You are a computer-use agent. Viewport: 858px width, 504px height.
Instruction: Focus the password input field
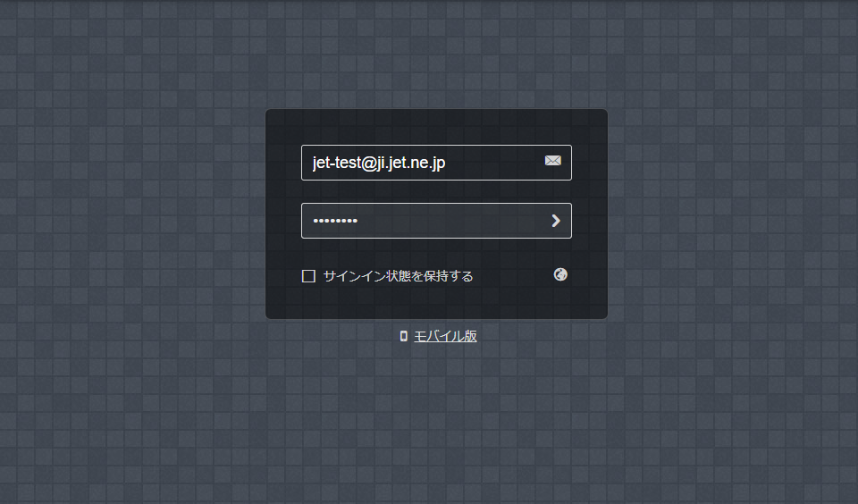[x=436, y=221]
